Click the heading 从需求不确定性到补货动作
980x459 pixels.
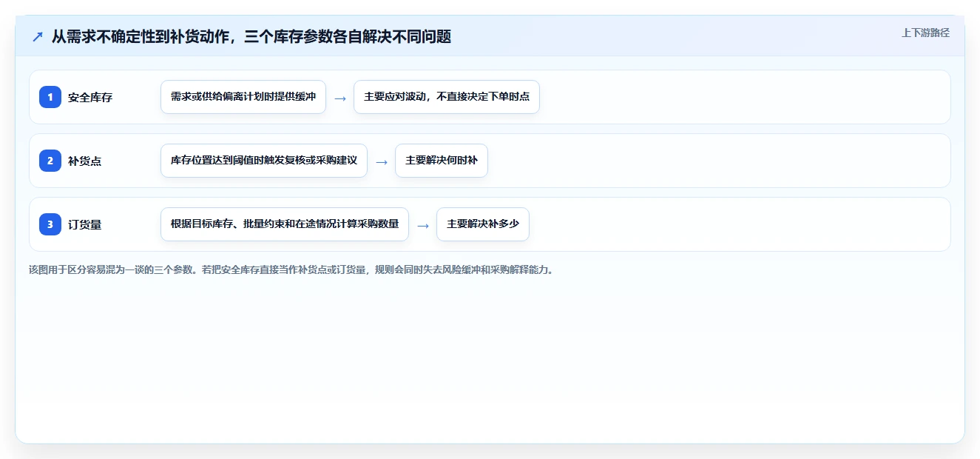(x=251, y=36)
